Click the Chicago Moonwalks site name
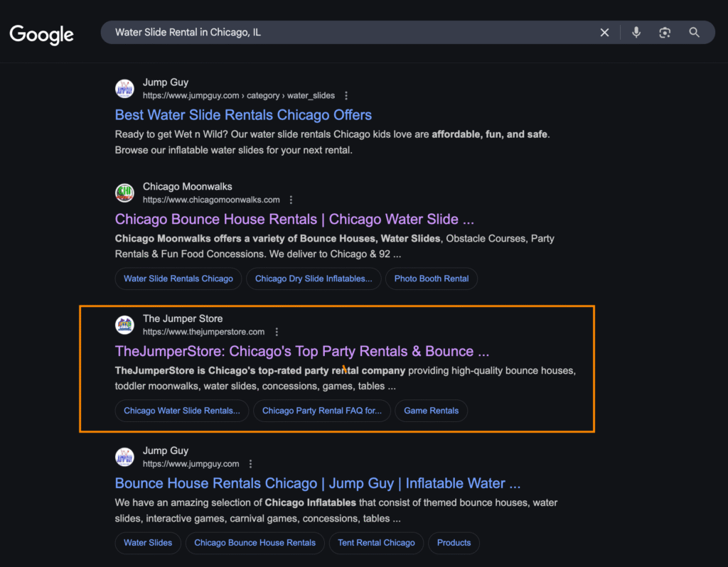This screenshot has width=728, height=567. (x=187, y=187)
